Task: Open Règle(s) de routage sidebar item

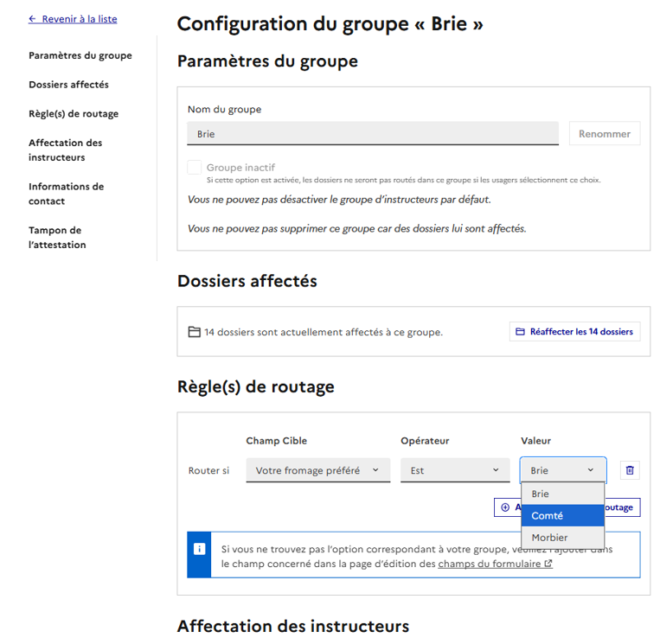Action: coord(74,114)
